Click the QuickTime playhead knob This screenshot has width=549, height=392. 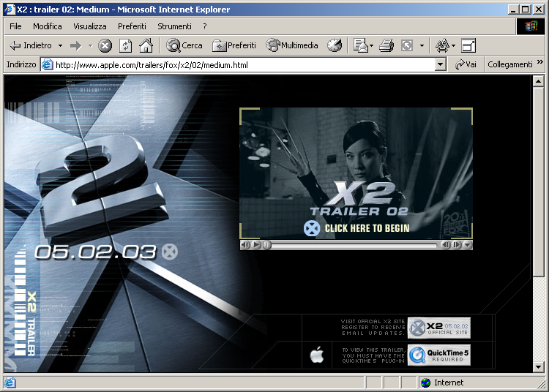coord(266,245)
